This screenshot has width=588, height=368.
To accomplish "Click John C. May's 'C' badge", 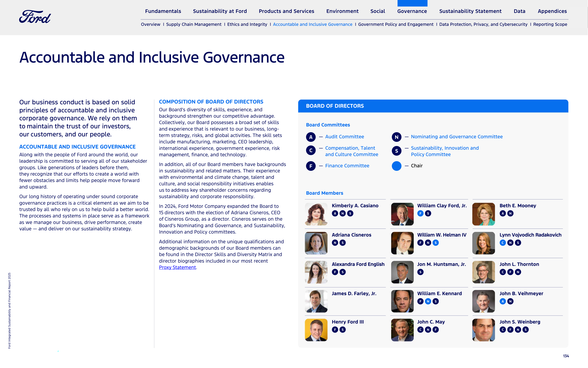I will pyautogui.click(x=420, y=330).
